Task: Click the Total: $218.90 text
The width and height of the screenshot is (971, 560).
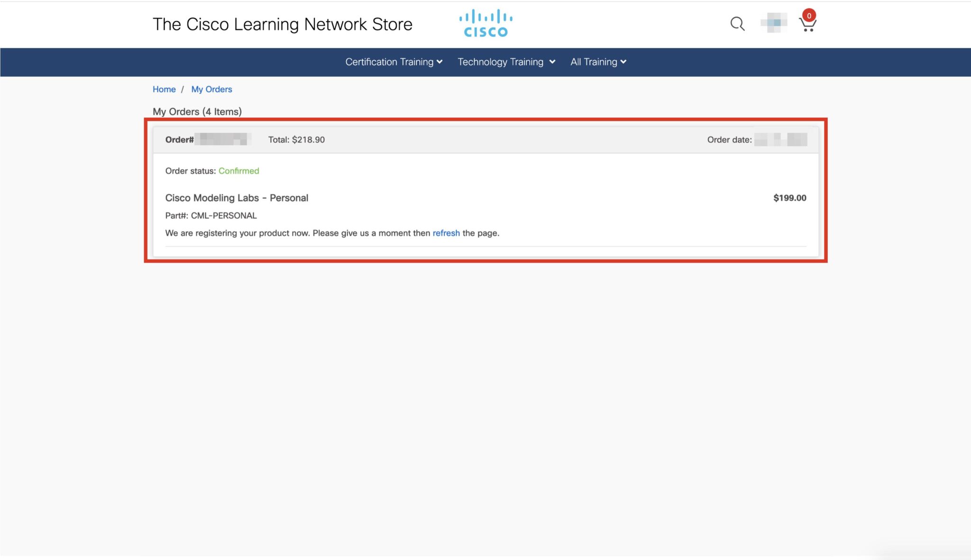Action: pyautogui.click(x=296, y=139)
